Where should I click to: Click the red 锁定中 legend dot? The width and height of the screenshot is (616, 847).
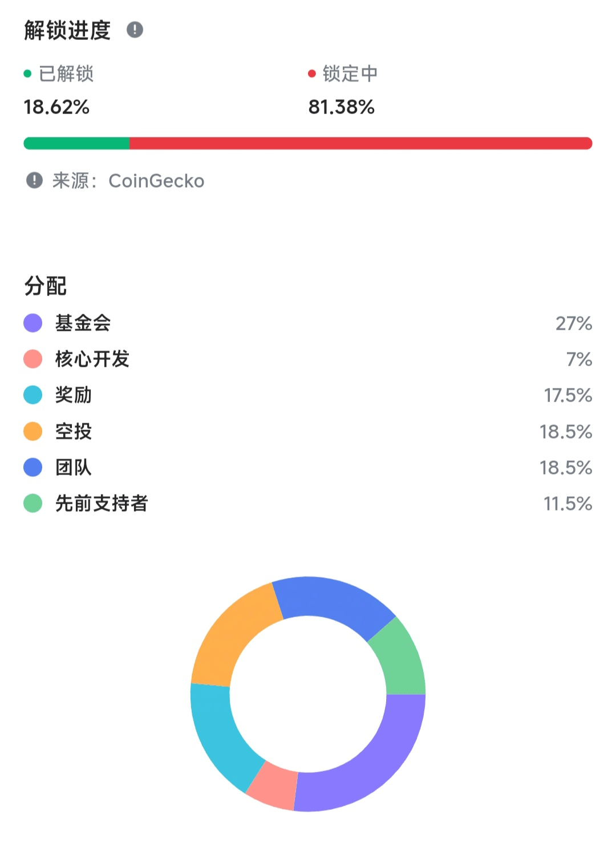pos(312,74)
